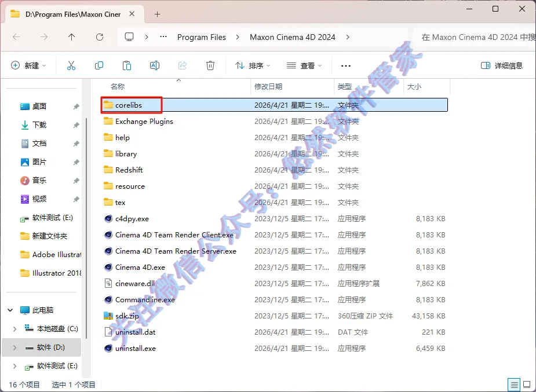This screenshot has height=392, width=536.
Task: Expand the 软件 (D:) drive node
Action: pyautogui.click(x=14, y=347)
